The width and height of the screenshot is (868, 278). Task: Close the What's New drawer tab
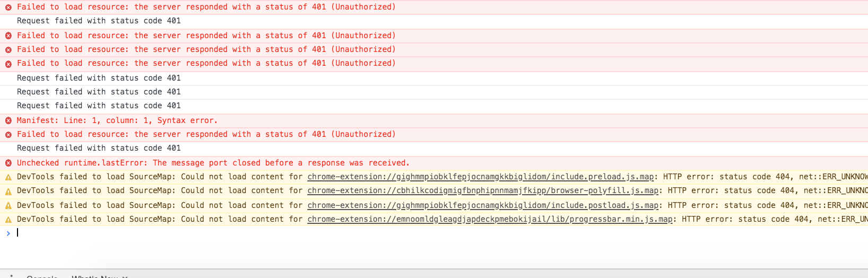coord(125,276)
